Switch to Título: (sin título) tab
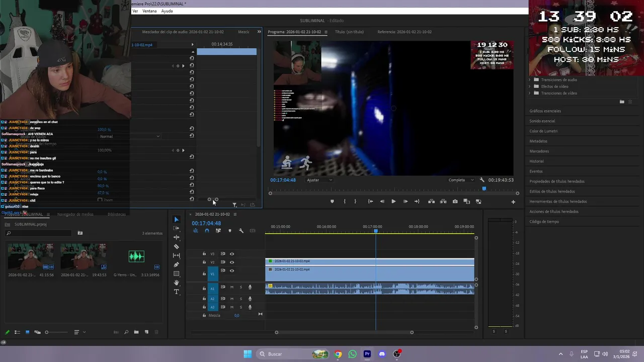This screenshot has width=644, height=362. click(x=349, y=32)
